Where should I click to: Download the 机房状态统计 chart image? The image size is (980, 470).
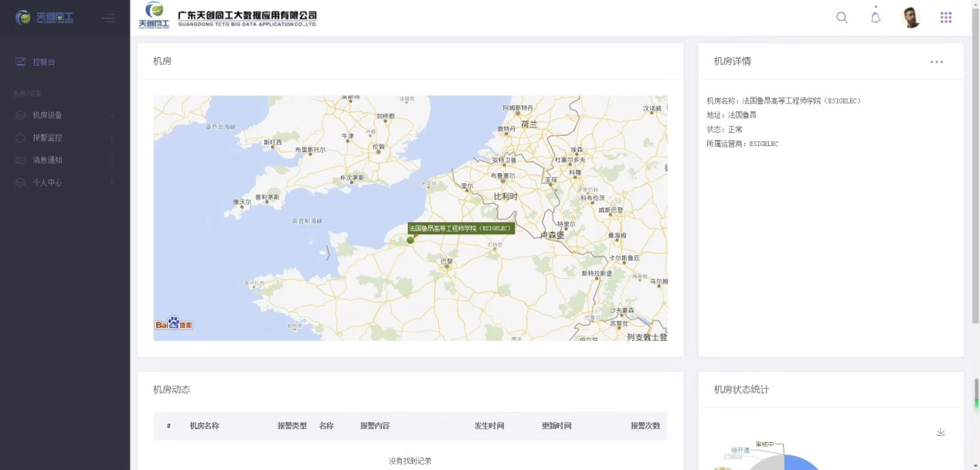941,432
